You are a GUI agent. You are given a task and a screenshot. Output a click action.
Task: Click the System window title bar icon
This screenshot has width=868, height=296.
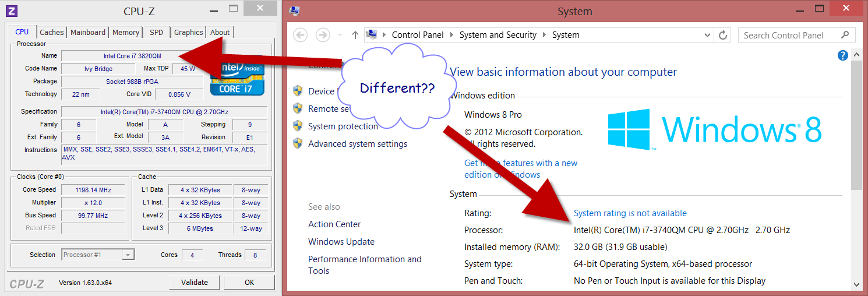[294, 11]
